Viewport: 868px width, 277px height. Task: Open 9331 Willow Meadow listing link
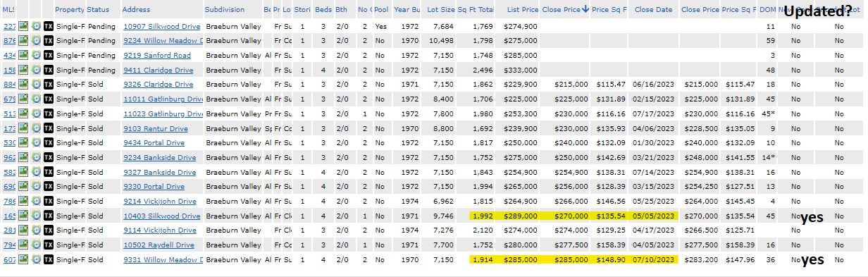tap(163, 260)
